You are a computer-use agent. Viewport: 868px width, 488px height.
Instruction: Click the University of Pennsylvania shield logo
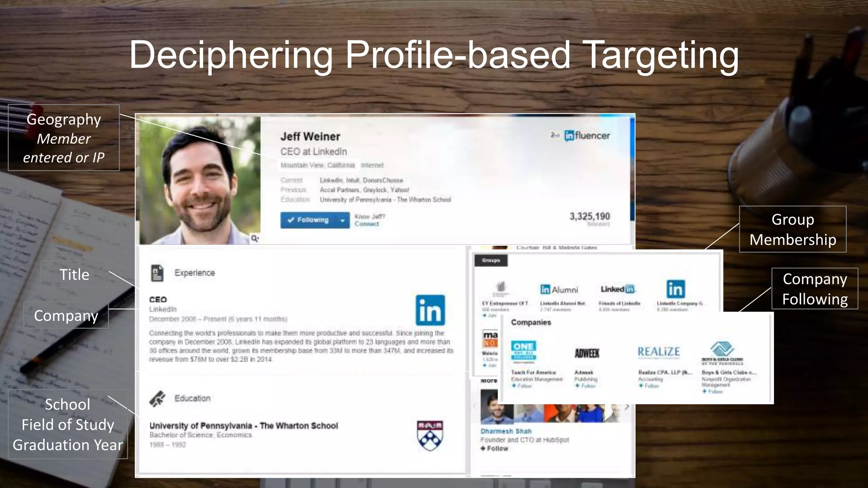pyautogui.click(x=430, y=435)
